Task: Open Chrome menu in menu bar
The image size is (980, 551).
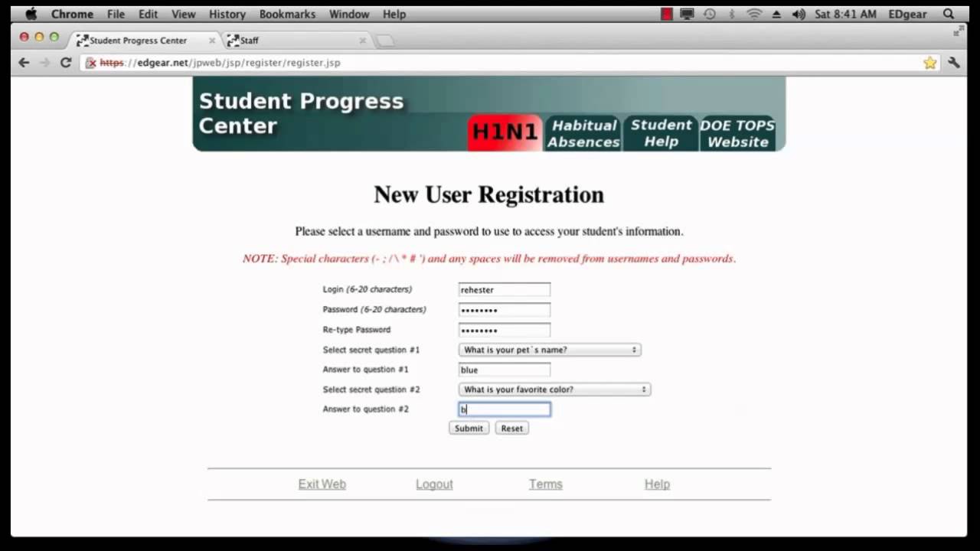Action: pos(72,14)
